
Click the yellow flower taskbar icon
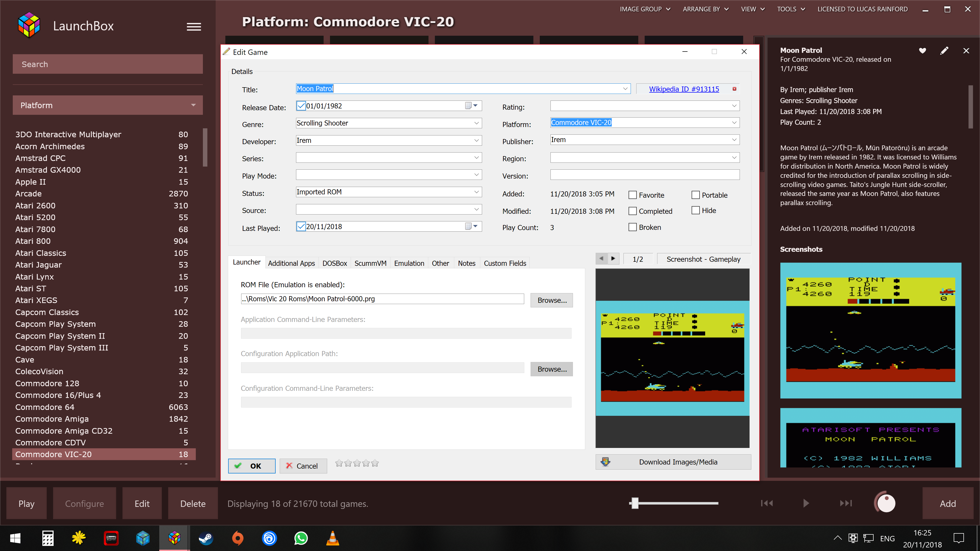79,539
